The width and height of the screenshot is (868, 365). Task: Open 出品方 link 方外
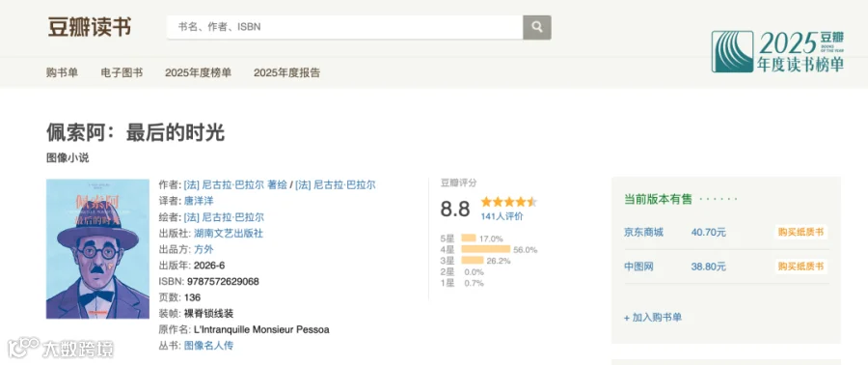click(203, 249)
